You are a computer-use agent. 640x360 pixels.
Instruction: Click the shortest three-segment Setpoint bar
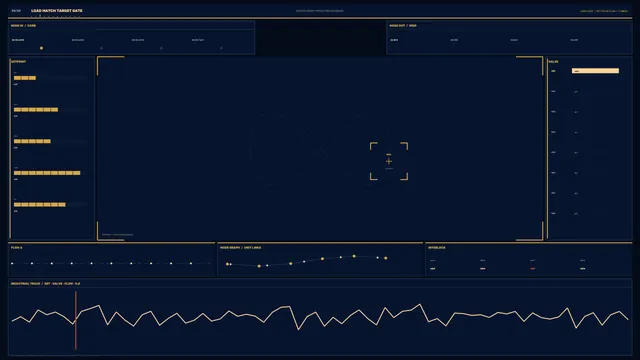25,78
